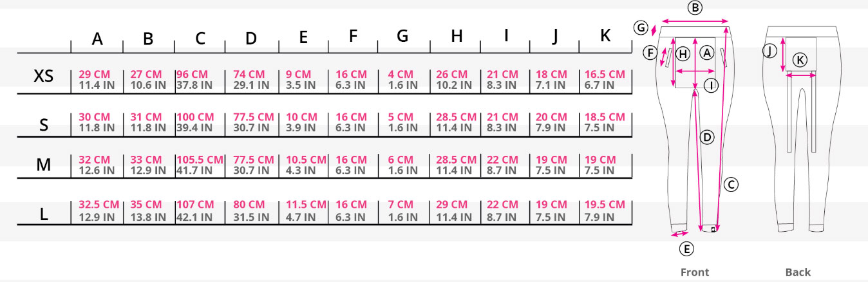Viewport: 868px width, 282px height.
Task: Click the Front label under the diagram
Action: tap(695, 272)
